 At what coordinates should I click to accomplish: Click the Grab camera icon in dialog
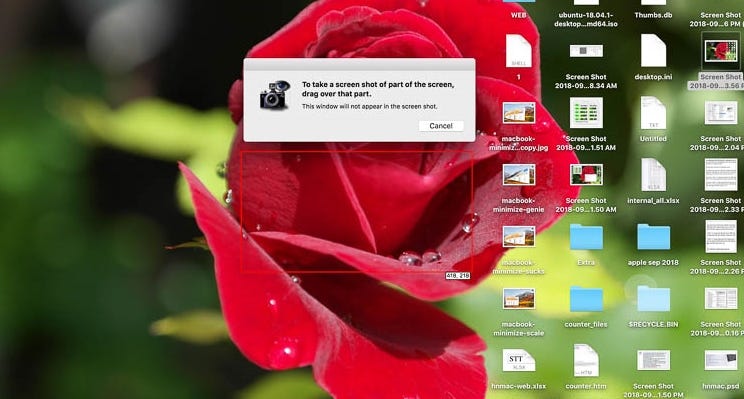tap(275, 95)
